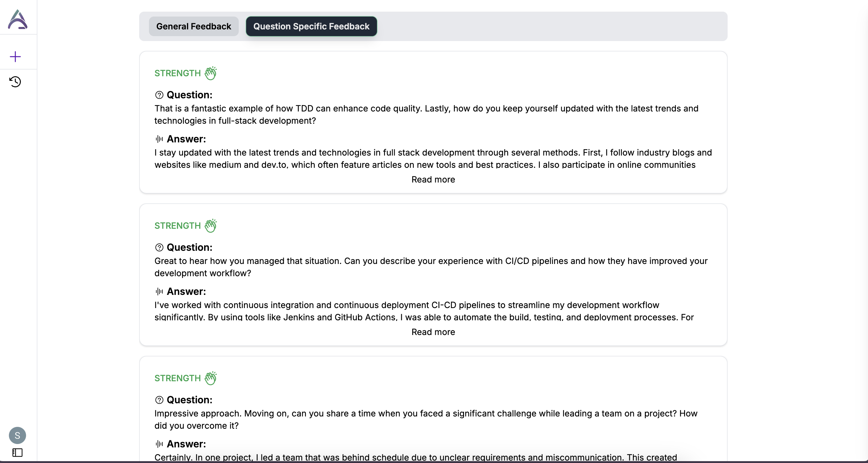Expand CI/CD answer with Read more
The width and height of the screenshot is (868, 463).
(433, 332)
